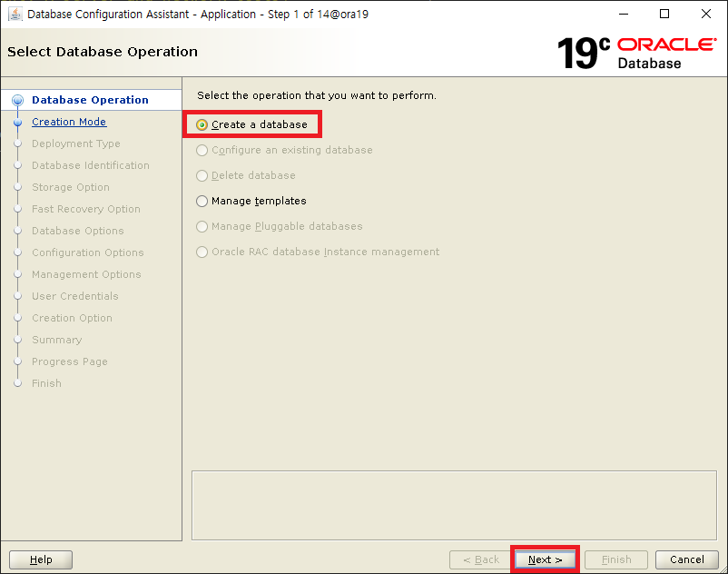Click the Java window icon in title bar
This screenshot has height=574, width=728.
click(15, 14)
